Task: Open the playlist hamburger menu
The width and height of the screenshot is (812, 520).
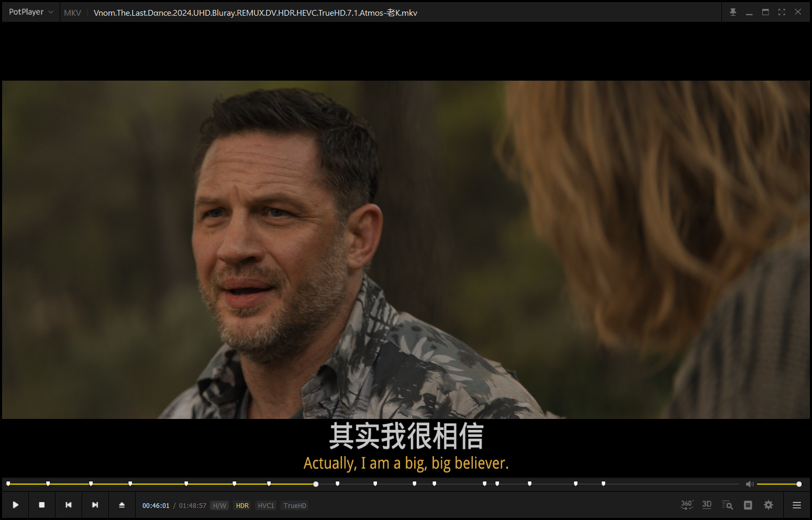Action: [797, 505]
